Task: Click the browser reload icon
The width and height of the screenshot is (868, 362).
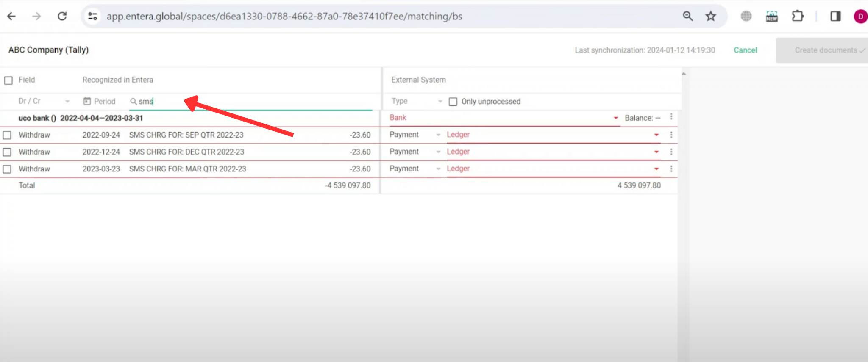Action: pos(62,16)
